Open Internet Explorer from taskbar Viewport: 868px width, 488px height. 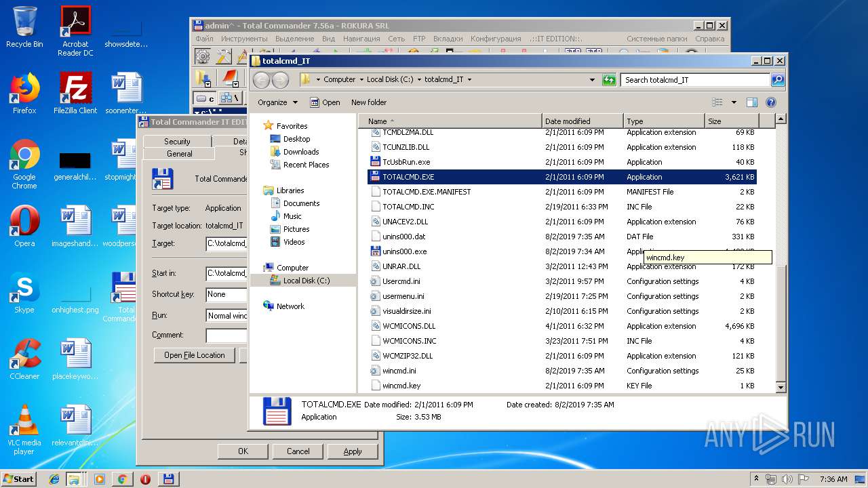point(54,479)
